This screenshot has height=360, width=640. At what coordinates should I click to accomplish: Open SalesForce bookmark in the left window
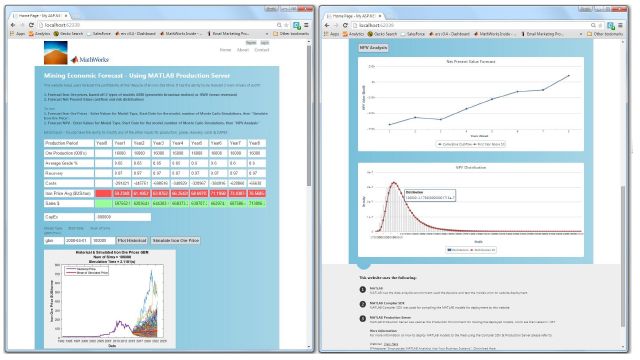click(99, 34)
